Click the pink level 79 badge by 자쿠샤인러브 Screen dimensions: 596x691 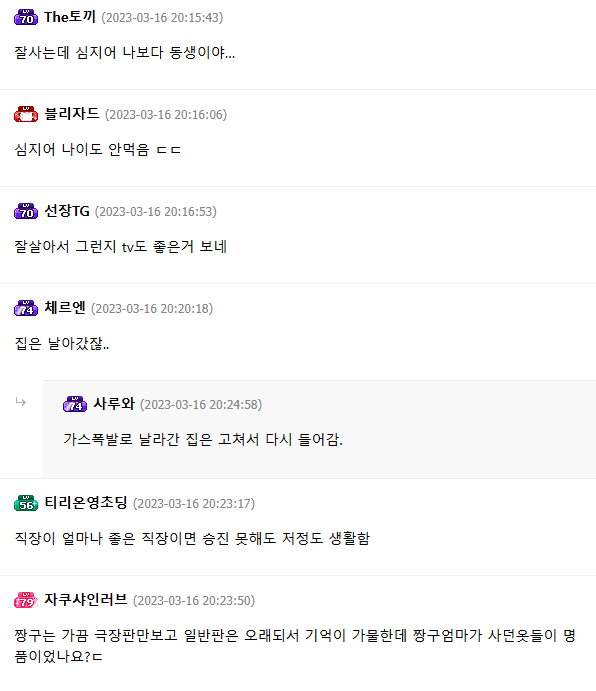[26, 600]
